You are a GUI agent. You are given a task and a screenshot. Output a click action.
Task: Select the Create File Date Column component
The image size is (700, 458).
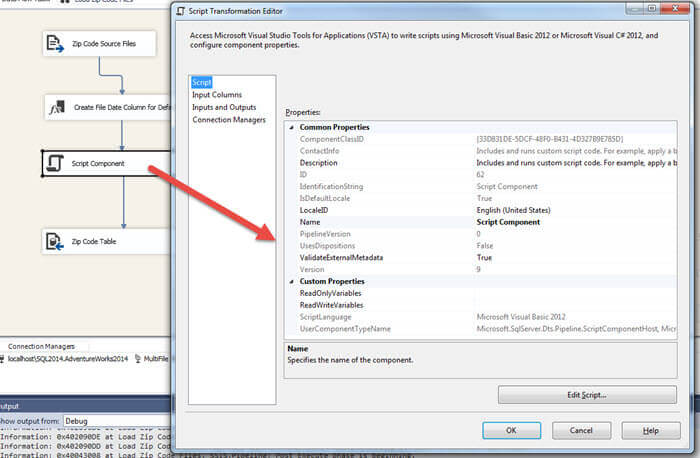pos(108,107)
